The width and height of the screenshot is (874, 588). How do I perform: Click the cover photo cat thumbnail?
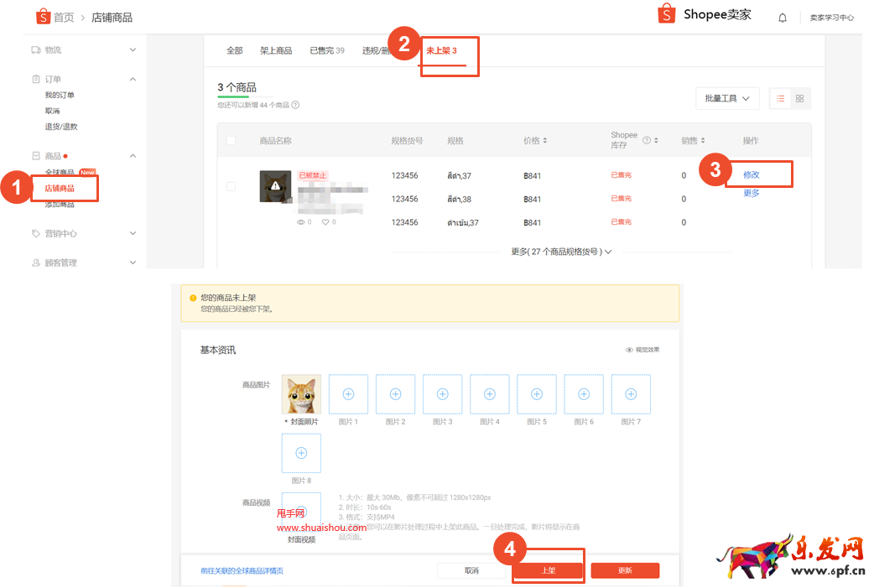[300, 393]
